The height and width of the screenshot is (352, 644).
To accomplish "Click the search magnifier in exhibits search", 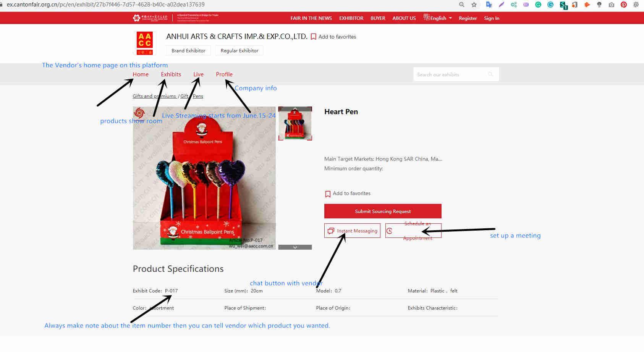I will (490, 74).
